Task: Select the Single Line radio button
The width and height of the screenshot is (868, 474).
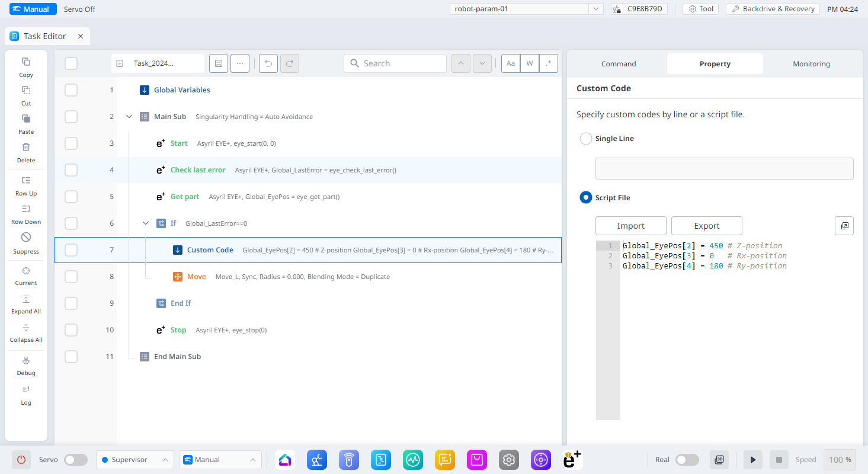Action: click(586, 139)
